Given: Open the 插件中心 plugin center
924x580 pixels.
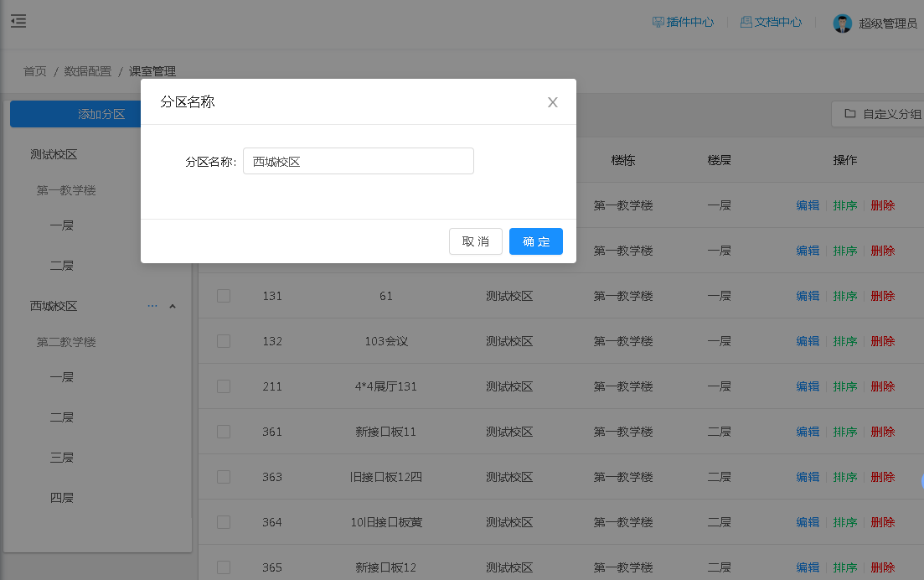Looking at the screenshot, I should pyautogui.click(x=683, y=23).
